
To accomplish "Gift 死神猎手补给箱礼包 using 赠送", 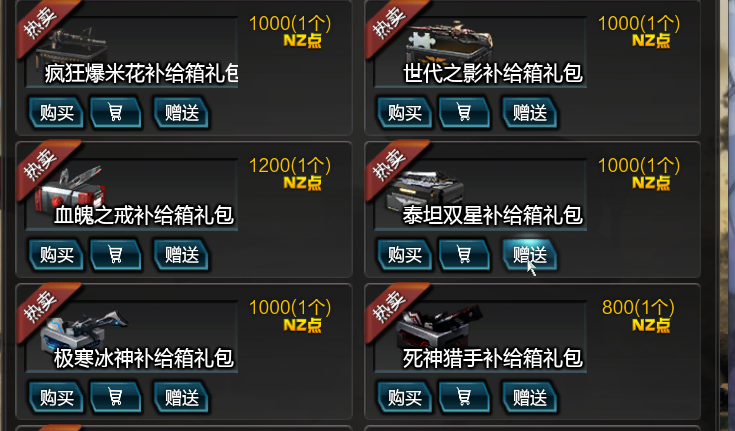I will coord(530,398).
